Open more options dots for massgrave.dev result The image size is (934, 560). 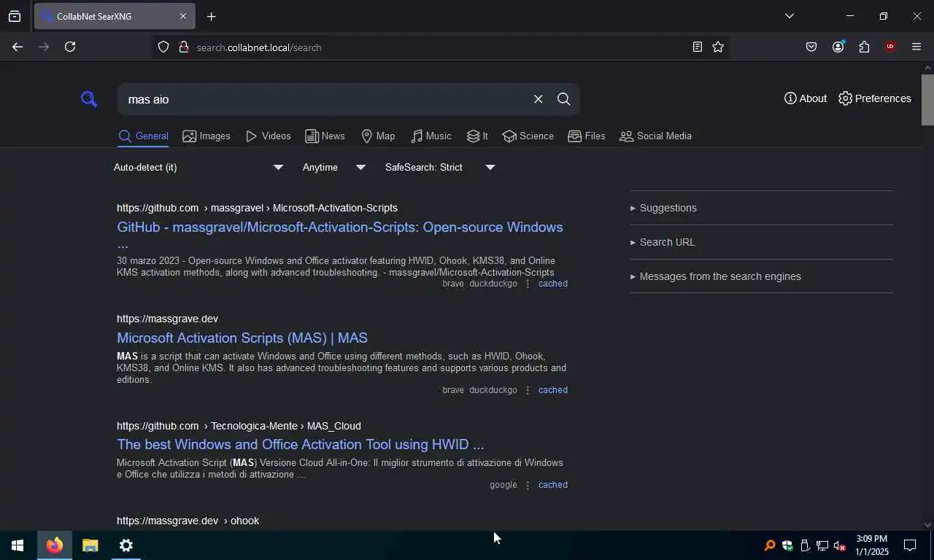(528, 390)
